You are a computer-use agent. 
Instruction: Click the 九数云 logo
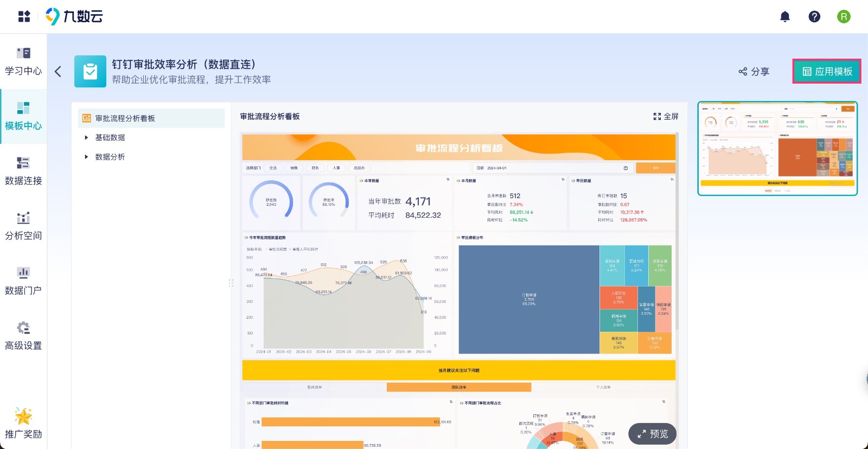[x=74, y=16]
